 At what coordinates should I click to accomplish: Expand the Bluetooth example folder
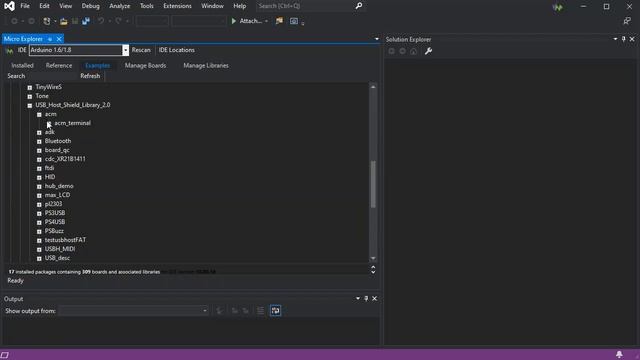[39, 142]
